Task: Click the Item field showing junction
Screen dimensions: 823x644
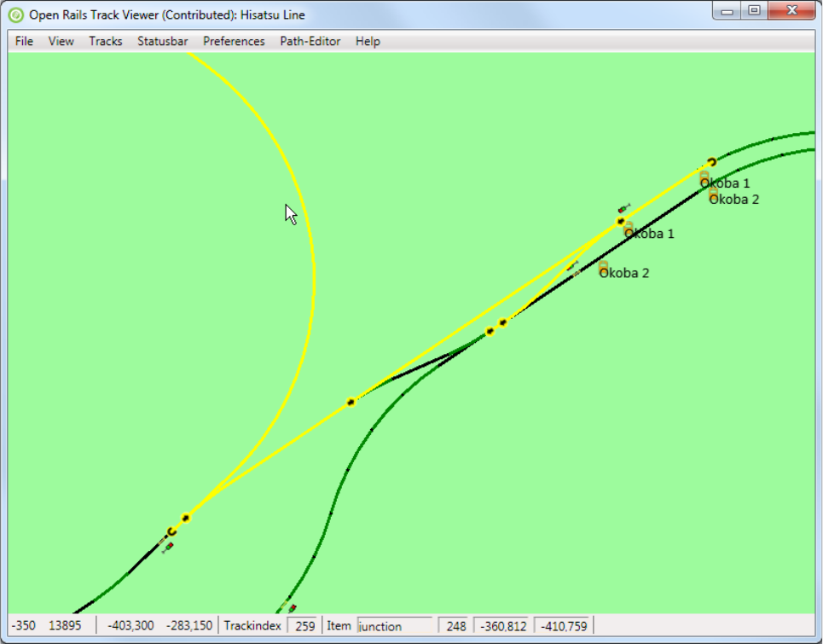Action: coord(395,626)
